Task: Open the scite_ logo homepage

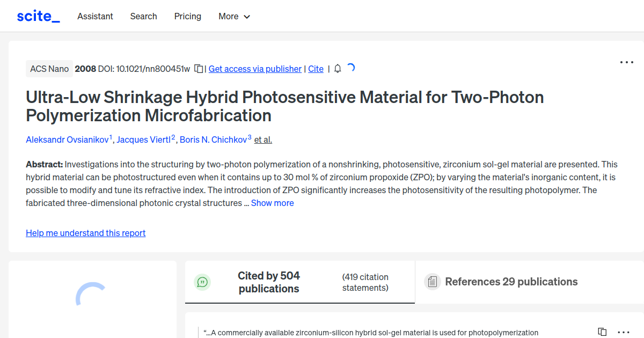Action: pyautogui.click(x=38, y=16)
